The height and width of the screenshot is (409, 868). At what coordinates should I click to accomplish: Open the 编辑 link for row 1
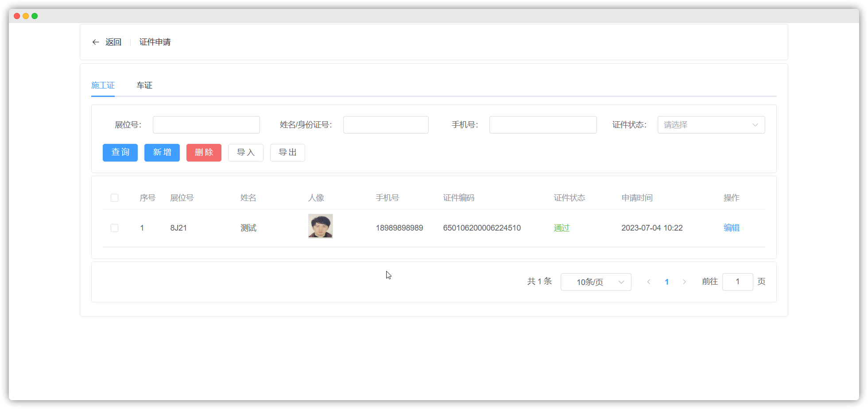coord(732,228)
